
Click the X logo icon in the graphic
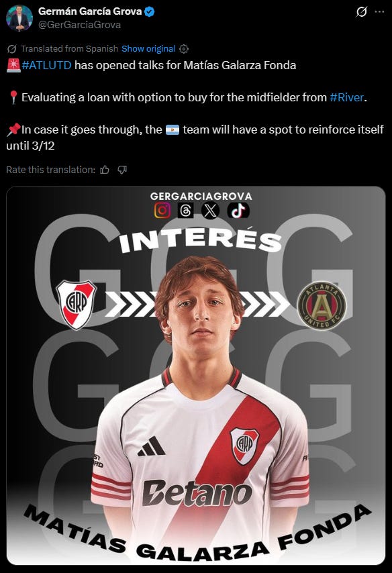(211, 211)
